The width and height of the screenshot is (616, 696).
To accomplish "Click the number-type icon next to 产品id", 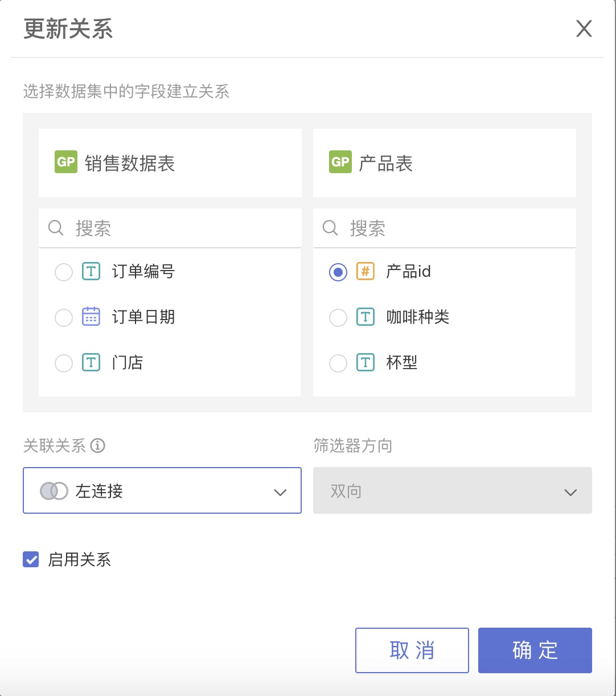I will [x=366, y=271].
